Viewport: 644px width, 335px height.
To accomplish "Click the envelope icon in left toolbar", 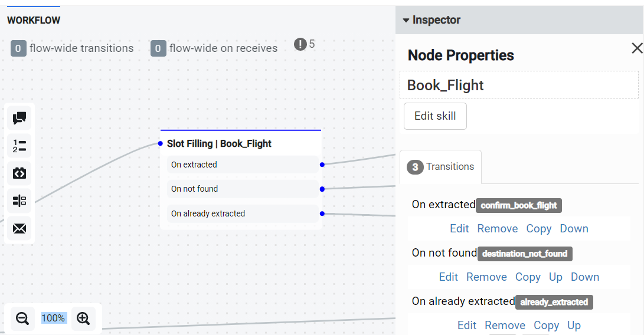I will [19, 228].
